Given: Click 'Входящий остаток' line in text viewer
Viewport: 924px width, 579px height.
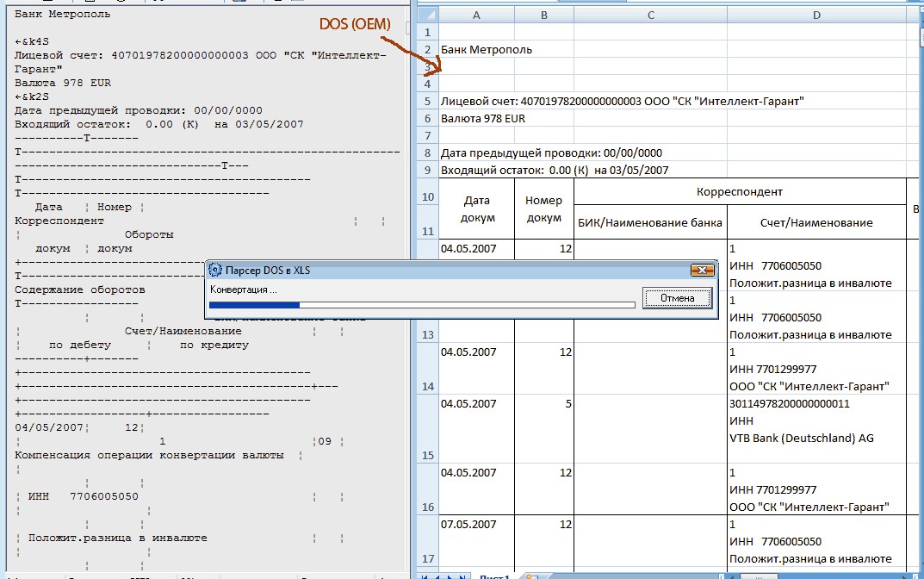Looking at the screenshot, I should click(159, 124).
